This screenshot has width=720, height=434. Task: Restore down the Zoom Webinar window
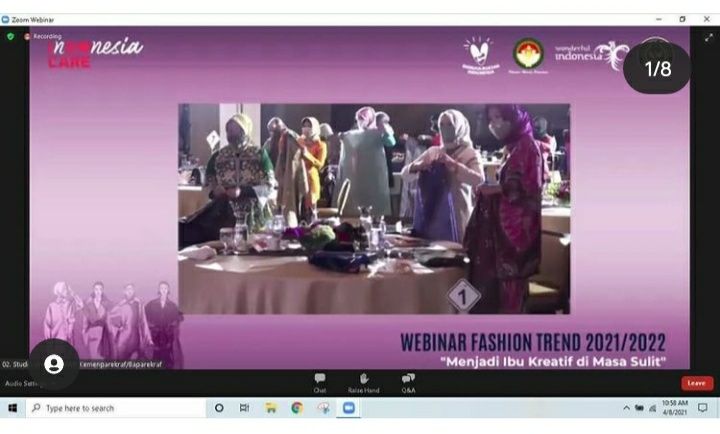[682, 19]
